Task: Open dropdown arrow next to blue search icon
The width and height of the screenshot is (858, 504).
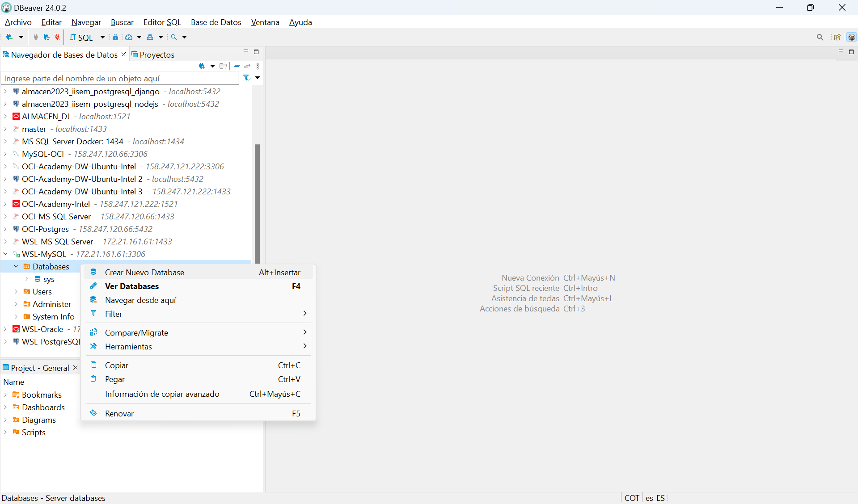Action: point(184,37)
